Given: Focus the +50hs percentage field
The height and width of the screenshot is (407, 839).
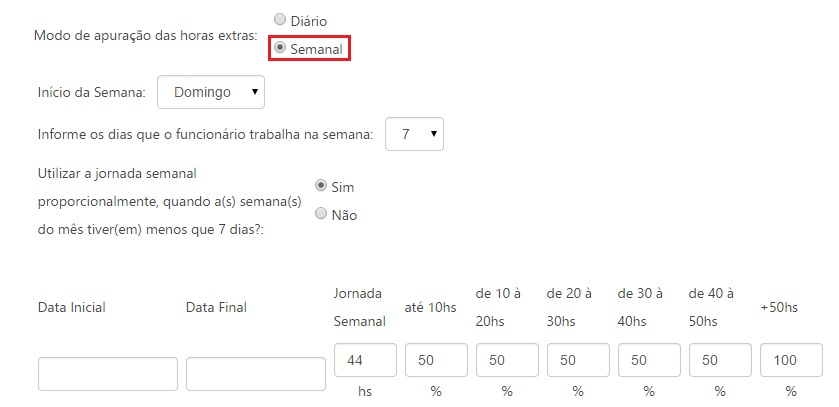Looking at the screenshot, I should 791,359.
